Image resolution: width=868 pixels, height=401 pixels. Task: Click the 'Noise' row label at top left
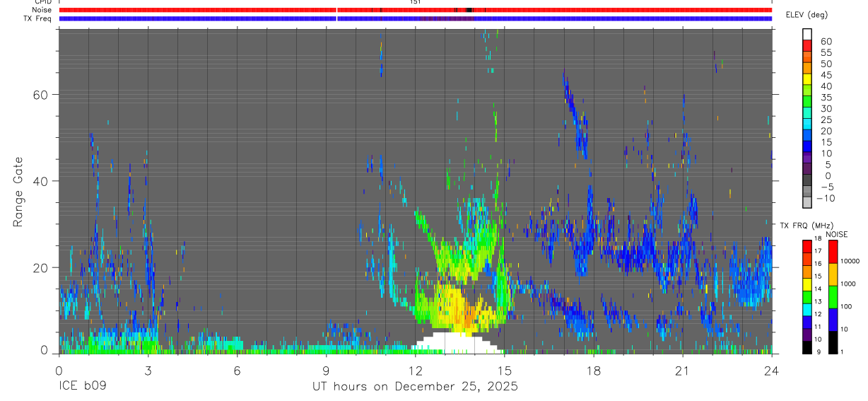42,11
